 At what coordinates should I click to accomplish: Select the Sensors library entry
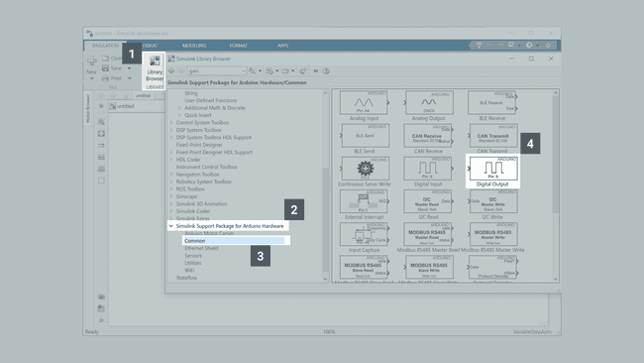pos(193,256)
